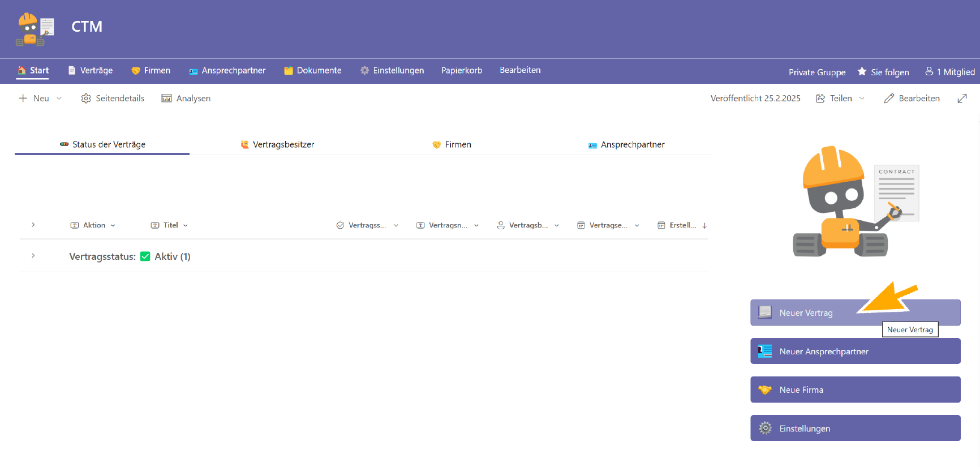Viewport: 980px width, 467px height.
Task: Click the CTM site logo
Action: (x=35, y=29)
